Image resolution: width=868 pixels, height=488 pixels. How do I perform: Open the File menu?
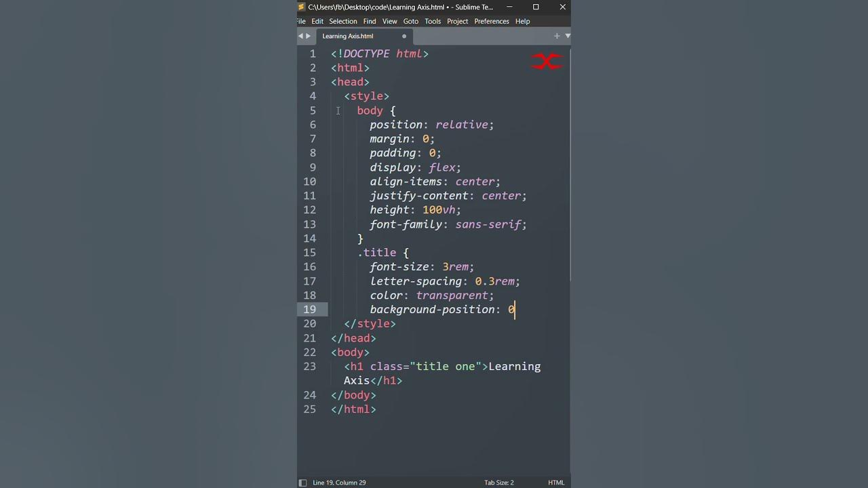301,21
